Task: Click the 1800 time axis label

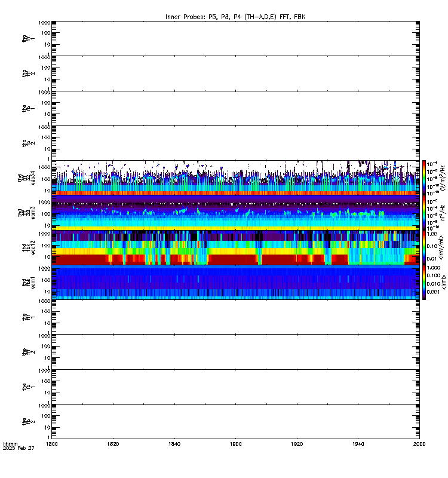Action: (x=51, y=444)
